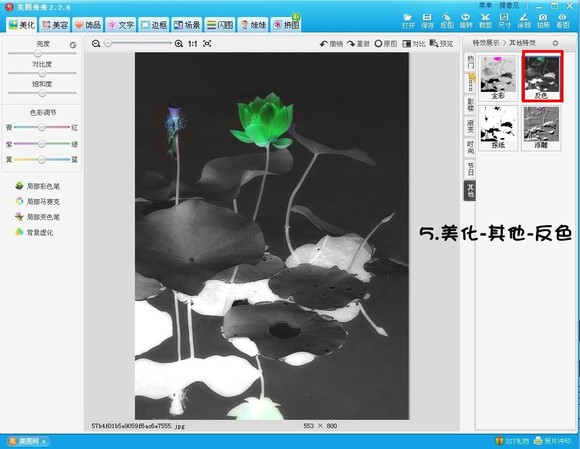Open the 菜单 menu at top
580x449 pixels.
click(x=485, y=6)
